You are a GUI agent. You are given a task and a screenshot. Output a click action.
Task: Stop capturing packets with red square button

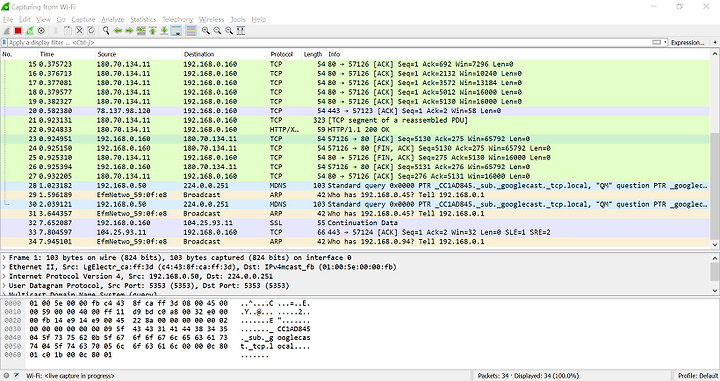18,31
